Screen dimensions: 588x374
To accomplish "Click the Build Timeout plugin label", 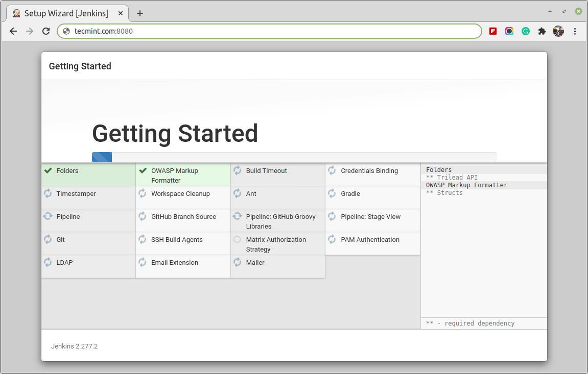I will (267, 171).
